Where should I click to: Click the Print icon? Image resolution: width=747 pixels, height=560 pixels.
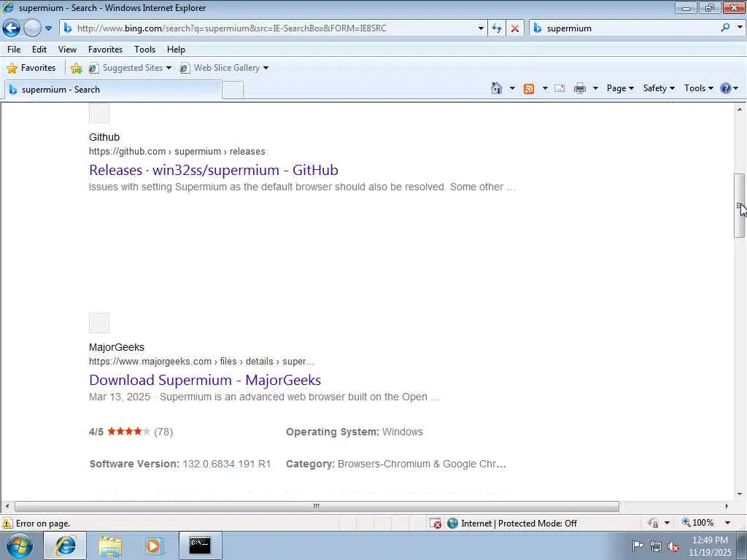[580, 88]
